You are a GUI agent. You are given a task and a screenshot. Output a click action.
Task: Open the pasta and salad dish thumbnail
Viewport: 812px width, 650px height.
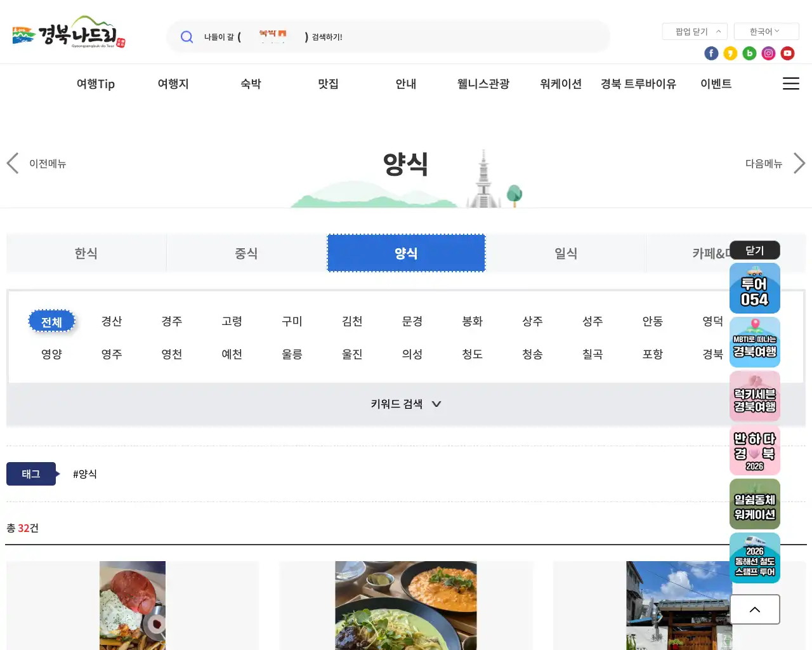406,606
